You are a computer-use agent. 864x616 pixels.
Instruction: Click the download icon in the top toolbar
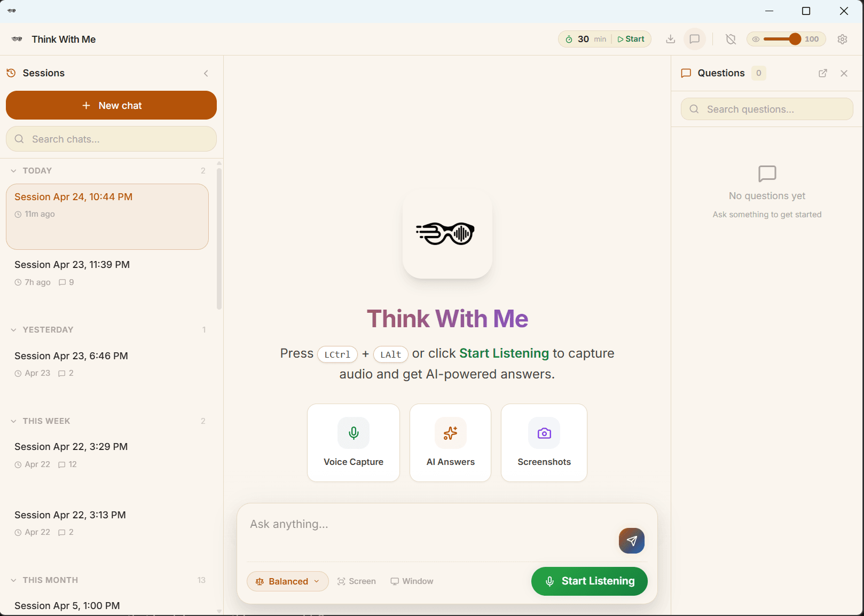[671, 39]
